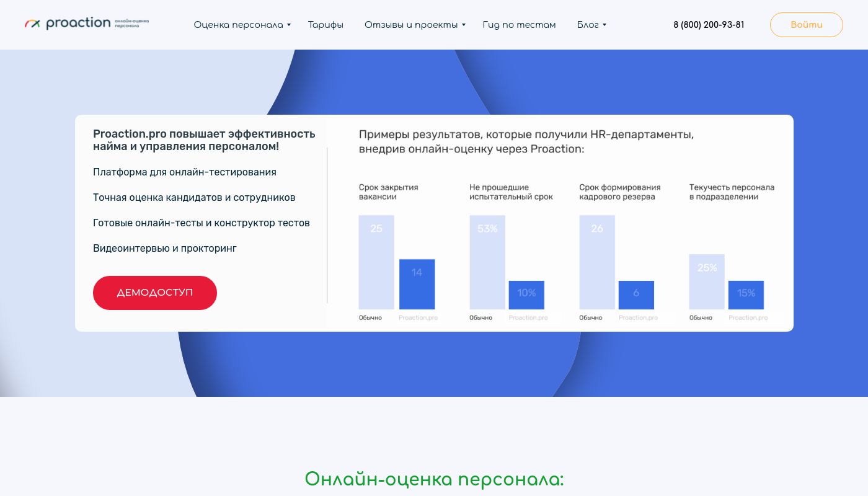Click the Срок формирования кадрового резерва label
This screenshot has height=496, width=868.
click(620, 192)
